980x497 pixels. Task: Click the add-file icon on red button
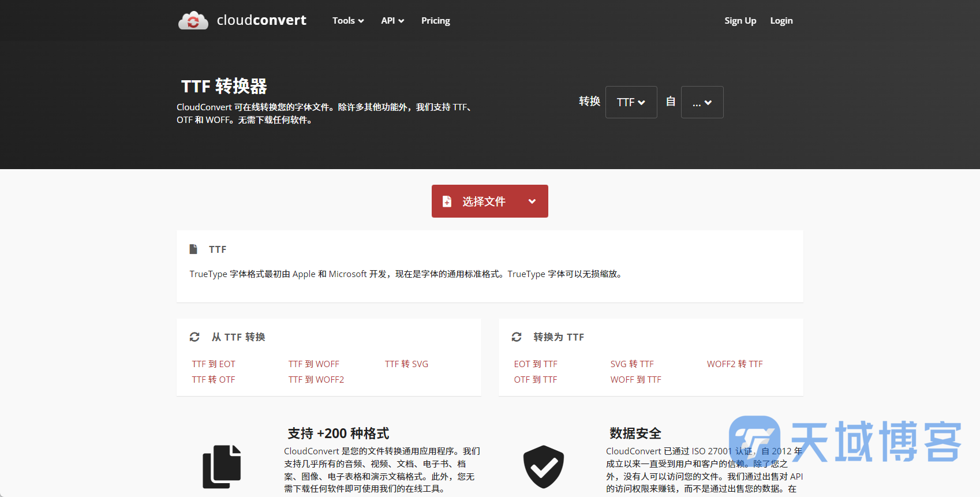pyautogui.click(x=447, y=201)
